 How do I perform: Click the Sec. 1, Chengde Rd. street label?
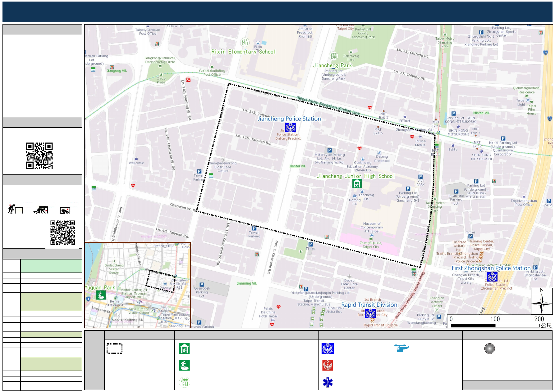coord(272,257)
